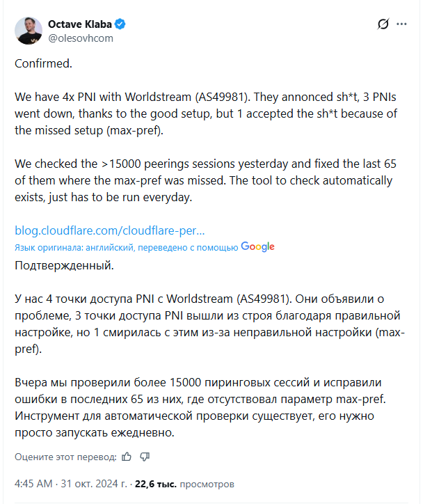Click the Google logo
Viewport: 432px width, 504px height.
point(257,246)
